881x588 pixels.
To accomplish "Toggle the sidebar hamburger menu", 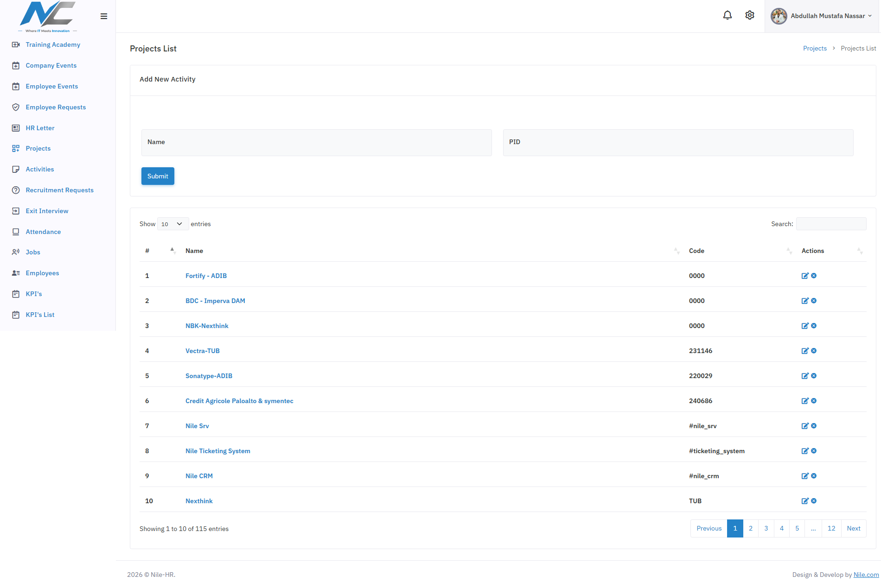I will click(104, 16).
